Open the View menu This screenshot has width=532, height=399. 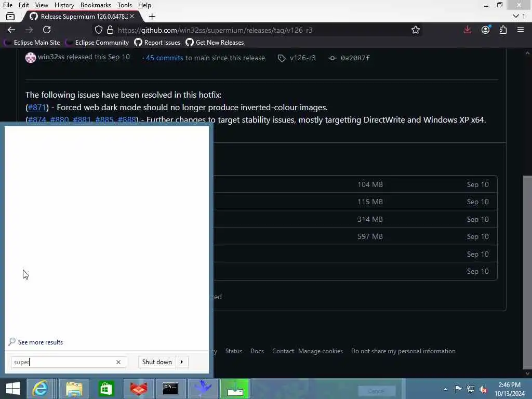pos(42,5)
